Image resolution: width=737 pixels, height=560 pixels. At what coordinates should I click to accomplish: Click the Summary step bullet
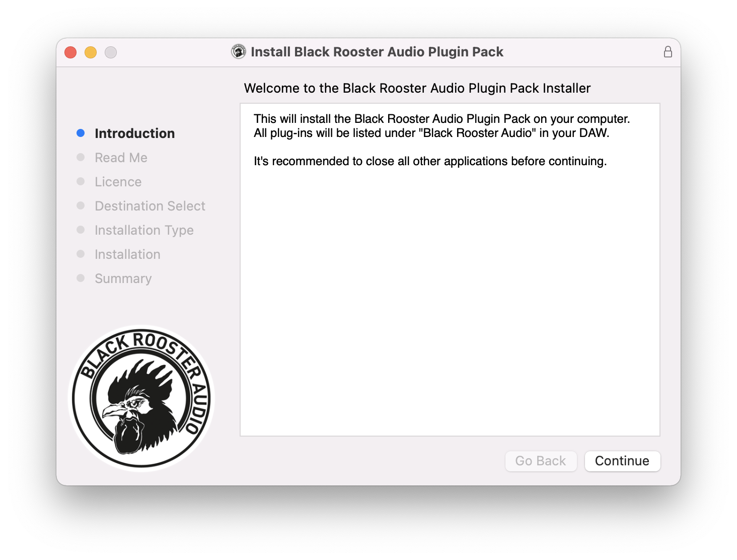pos(81,278)
